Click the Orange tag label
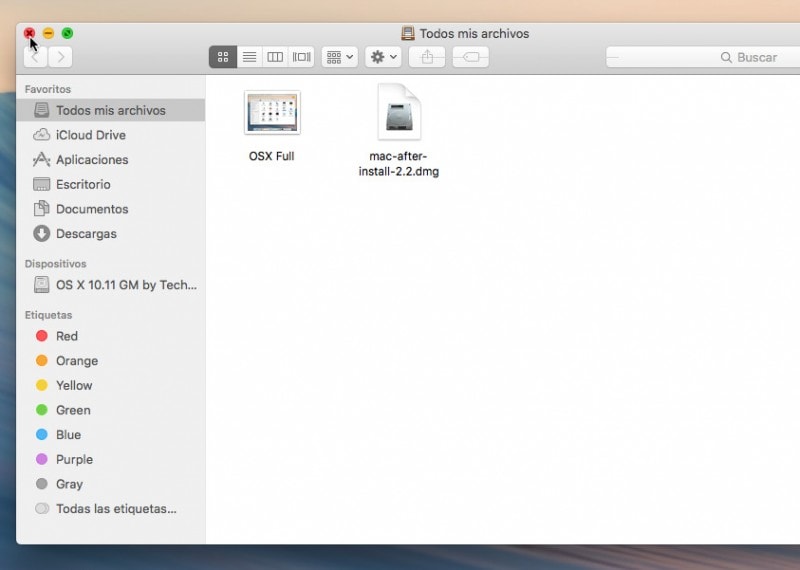 [77, 361]
